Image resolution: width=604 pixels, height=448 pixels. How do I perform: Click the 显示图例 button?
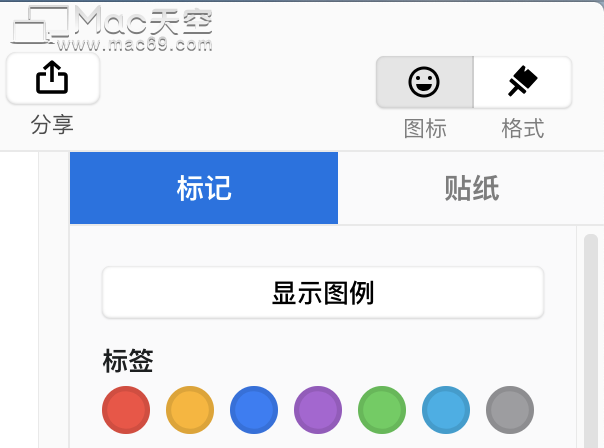pyautogui.click(x=323, y=293)
